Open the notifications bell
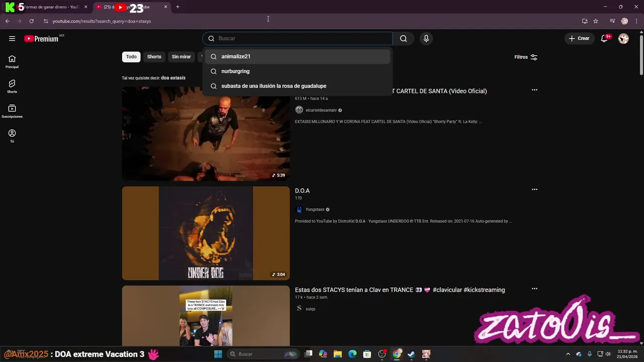Image resolution: width=644 pixels, height=362 pixels. [605, 39]
